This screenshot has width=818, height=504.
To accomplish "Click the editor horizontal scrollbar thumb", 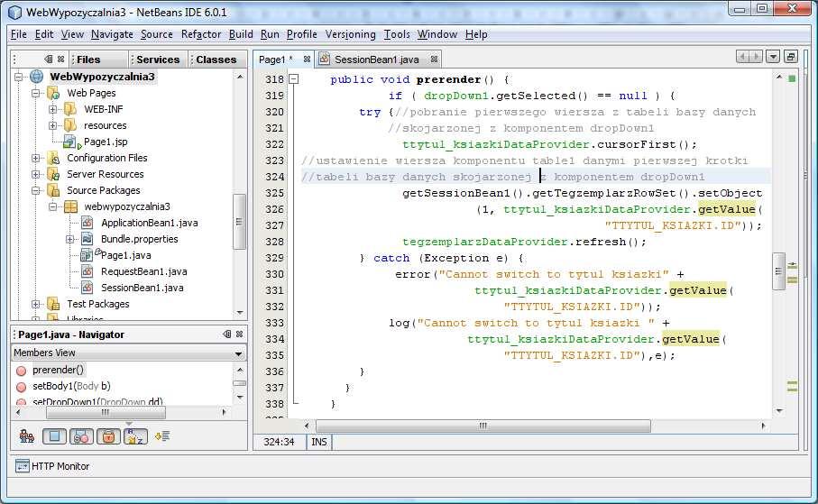I will pos(483,426).
